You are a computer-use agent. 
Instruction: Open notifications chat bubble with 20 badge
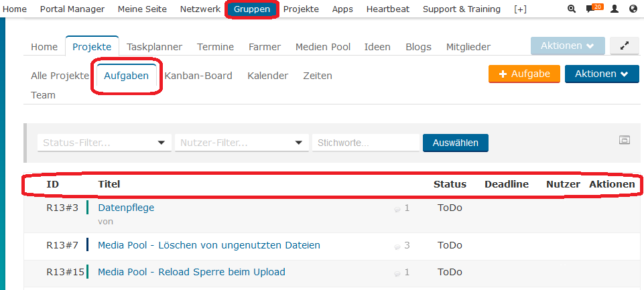coord(594,8)
